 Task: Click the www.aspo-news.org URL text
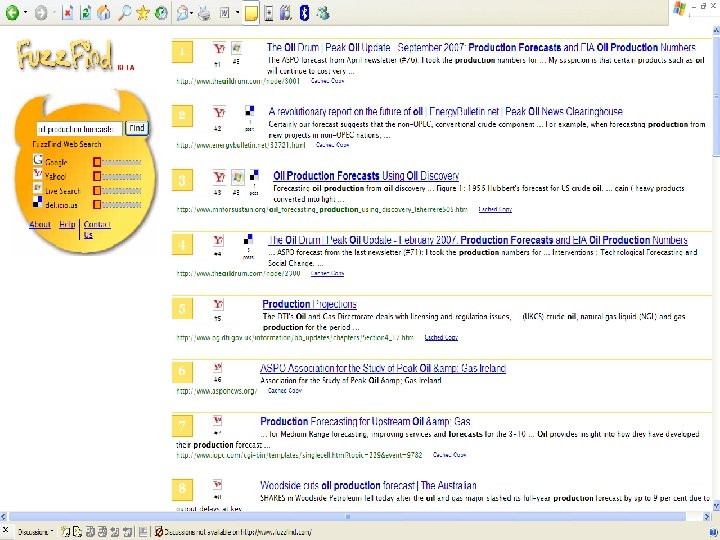(x=217, y=391)
